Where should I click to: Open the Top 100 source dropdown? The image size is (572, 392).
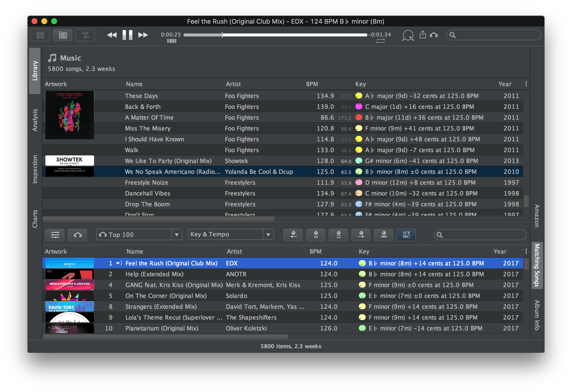click(x=139, y=235)
